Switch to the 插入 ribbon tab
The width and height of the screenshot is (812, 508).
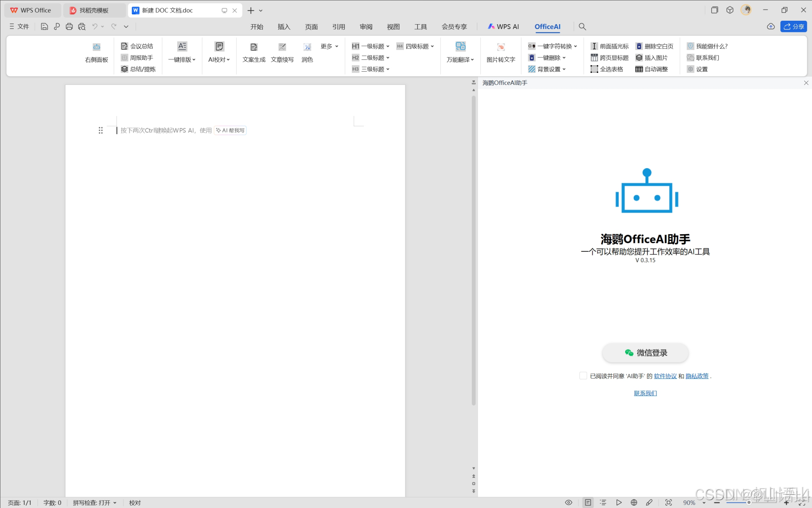(284, 27)
